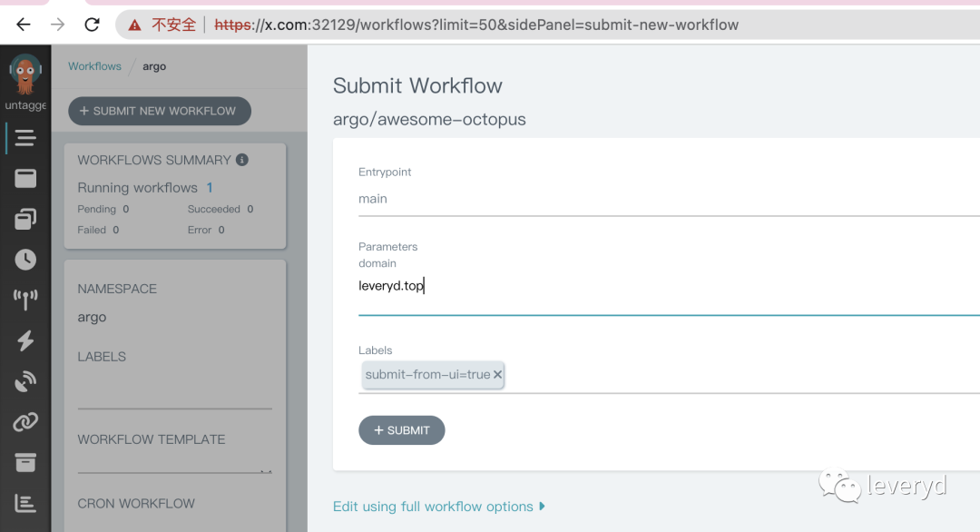The image size is (980, 532).
Task: Open the Workflows list sidebar icon
Action: (x=25, y=137)
